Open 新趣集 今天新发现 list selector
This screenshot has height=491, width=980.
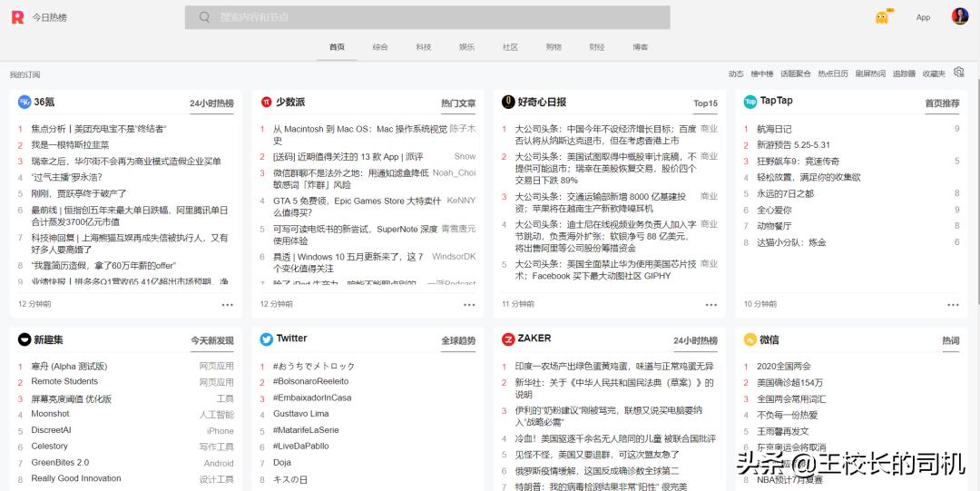pyautogui.click(x=212, y=340)
